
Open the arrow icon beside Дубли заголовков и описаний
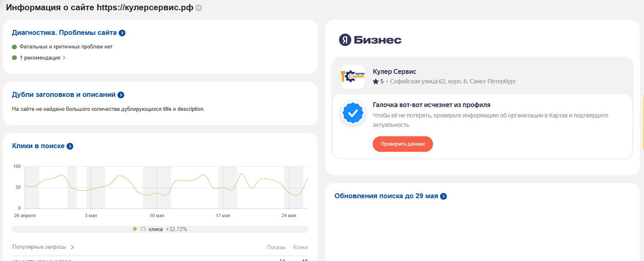121,95
